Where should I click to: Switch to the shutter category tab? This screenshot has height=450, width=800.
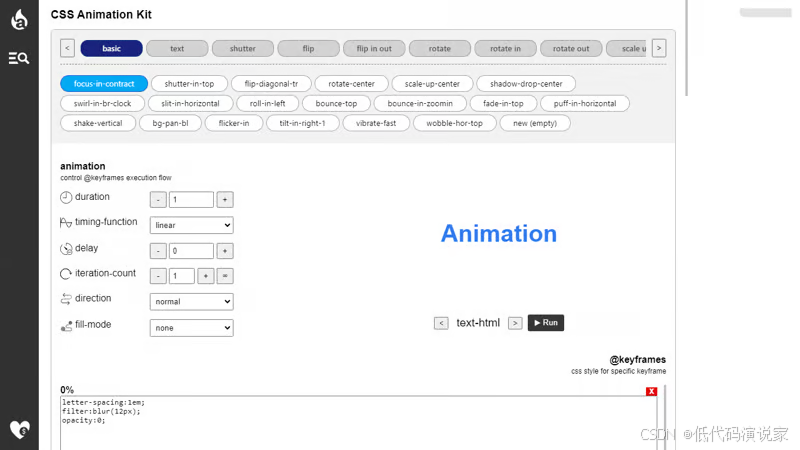(242, 48)
